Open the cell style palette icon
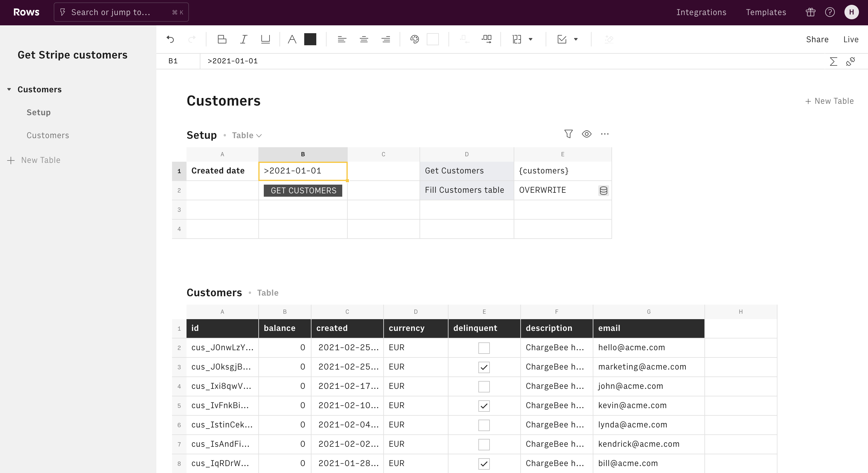This screenshot has height=473, width=868. tap(414, 40)
